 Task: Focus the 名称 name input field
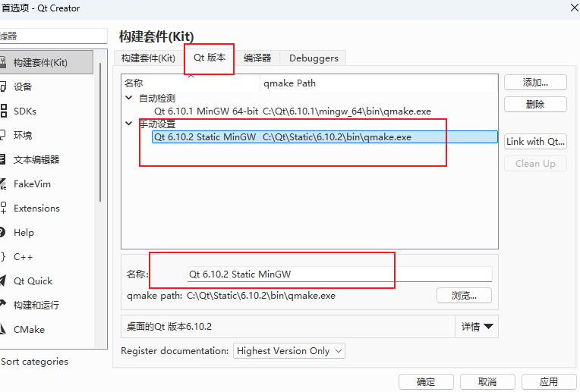coord(339,274)
